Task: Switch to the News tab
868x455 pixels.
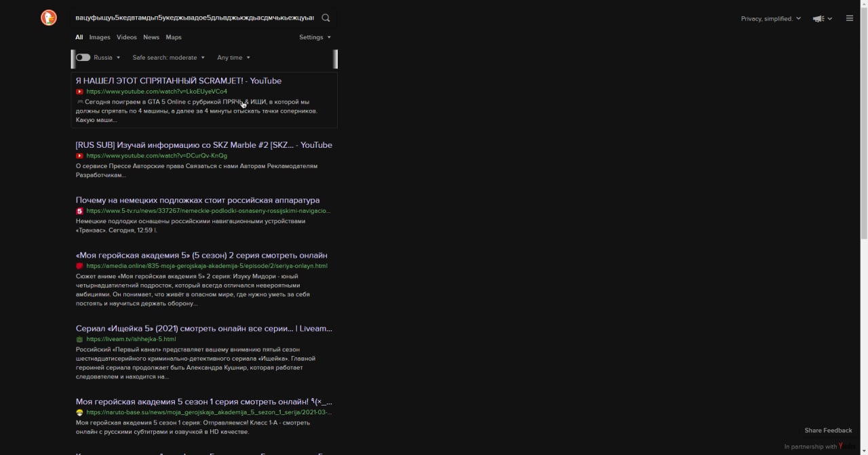Action: tap(151, 37)
